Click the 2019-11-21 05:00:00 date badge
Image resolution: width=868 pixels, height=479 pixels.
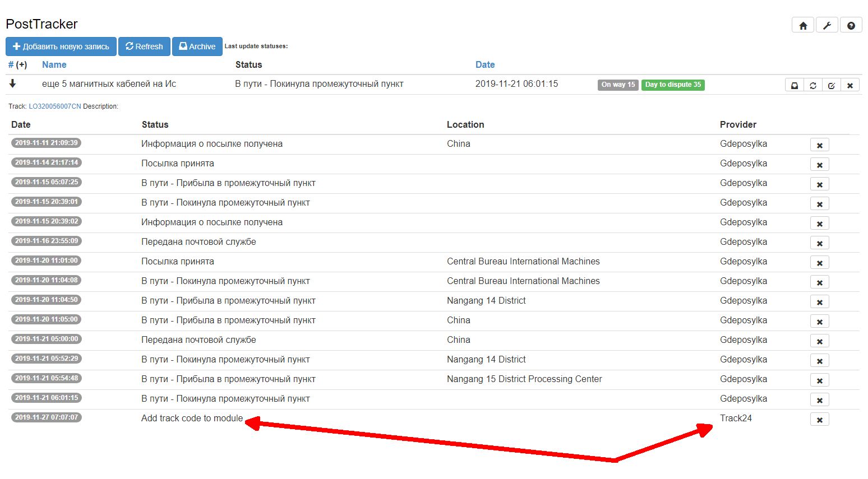47,339
